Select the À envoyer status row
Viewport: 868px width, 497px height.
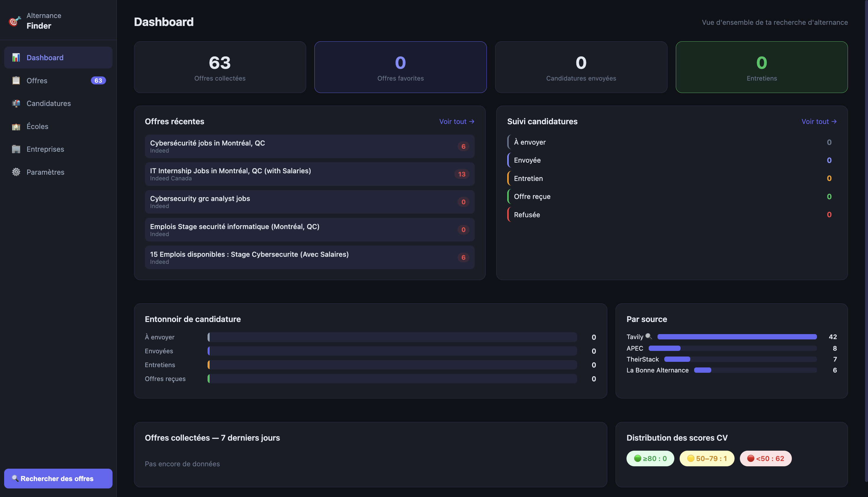672,142
